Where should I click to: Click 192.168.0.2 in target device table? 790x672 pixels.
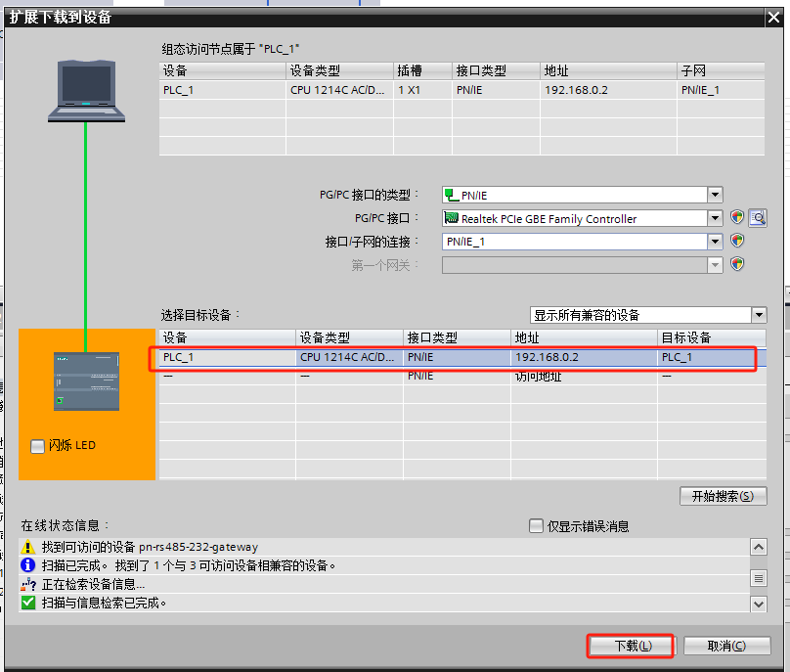(x=547, y=357)
